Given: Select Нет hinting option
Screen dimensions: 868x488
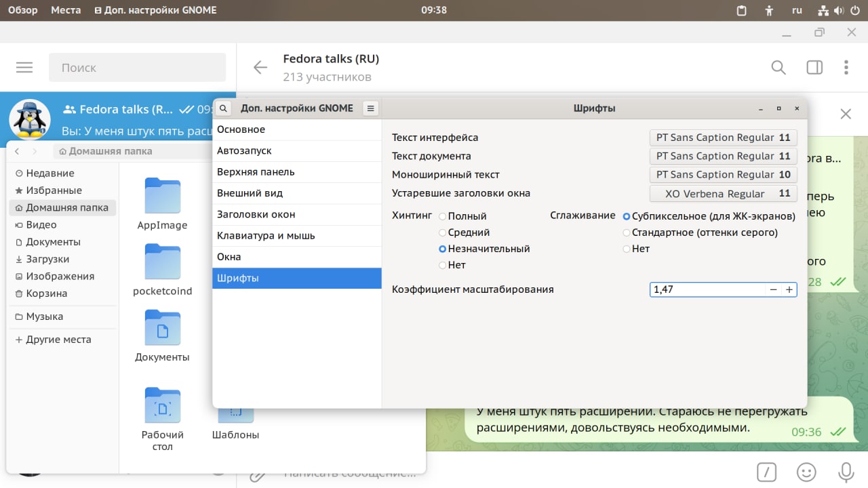Looking at the screenshot, I should tap(452, 265).
